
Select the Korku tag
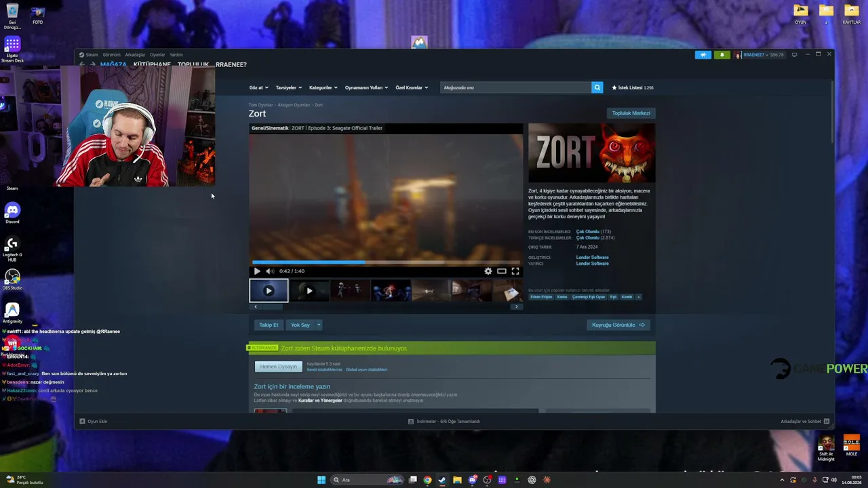pyautogui.click(x=562, y=297)
